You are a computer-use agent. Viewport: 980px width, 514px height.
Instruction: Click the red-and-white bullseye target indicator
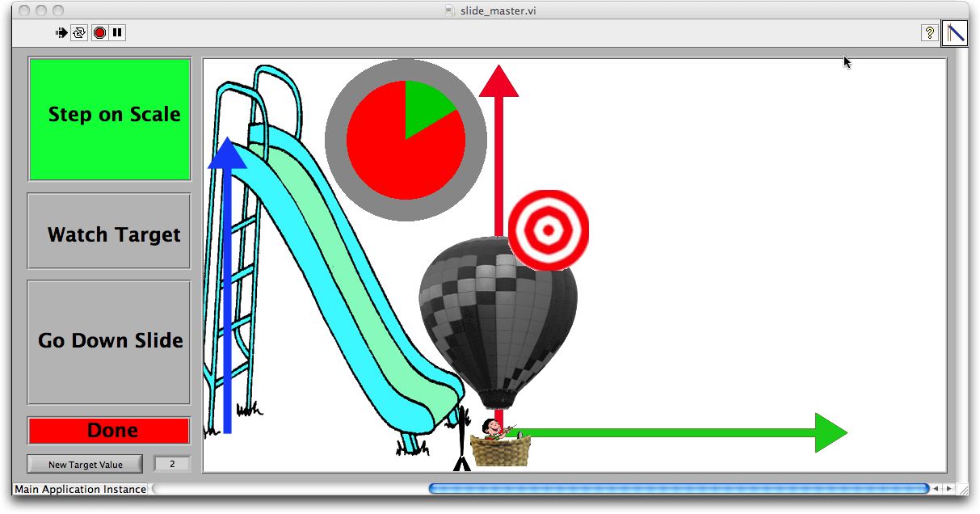548,231
